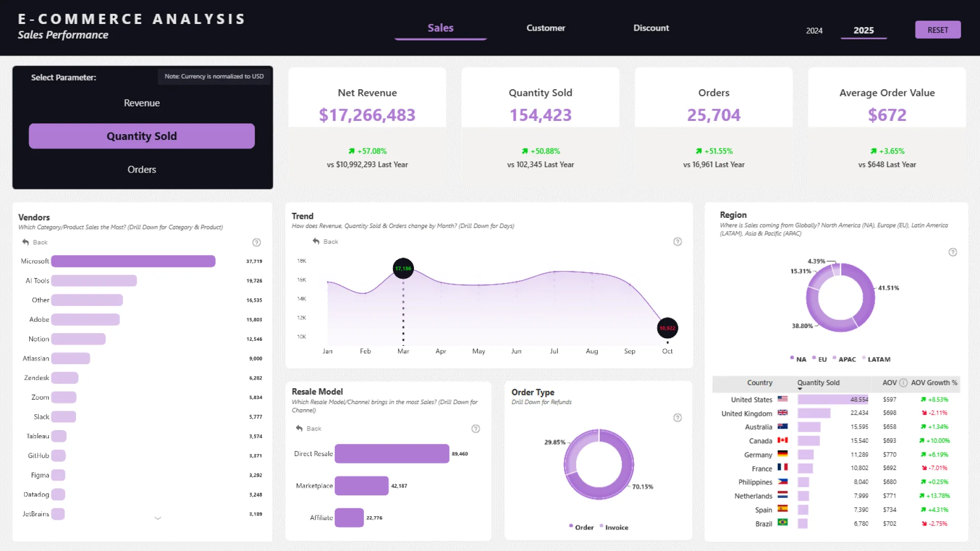This screenshot has height=551, width=980.
Task: Select the Quantity Sold parameter option
Action: (x=142, y=136)
